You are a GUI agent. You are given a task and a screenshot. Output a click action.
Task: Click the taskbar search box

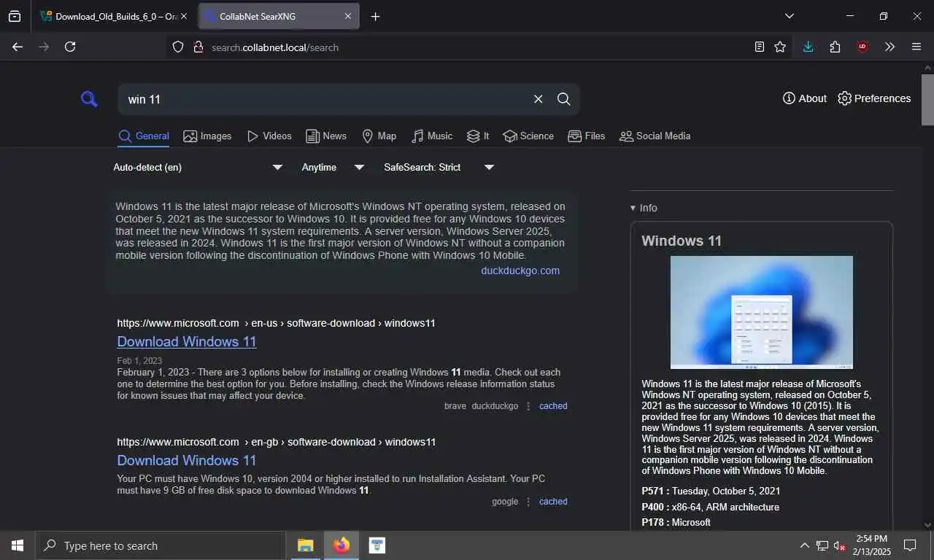pos(160,545)
